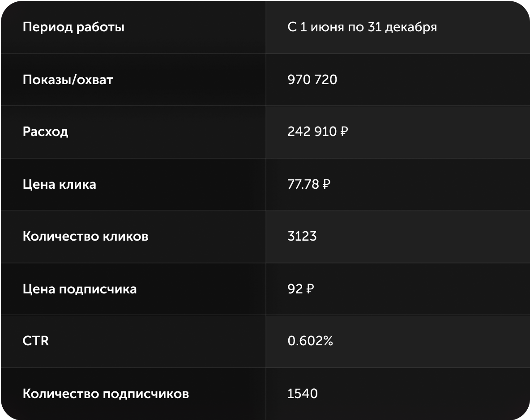Click the "Период работы" label
The image size is (530, 420).
point(73,27)
